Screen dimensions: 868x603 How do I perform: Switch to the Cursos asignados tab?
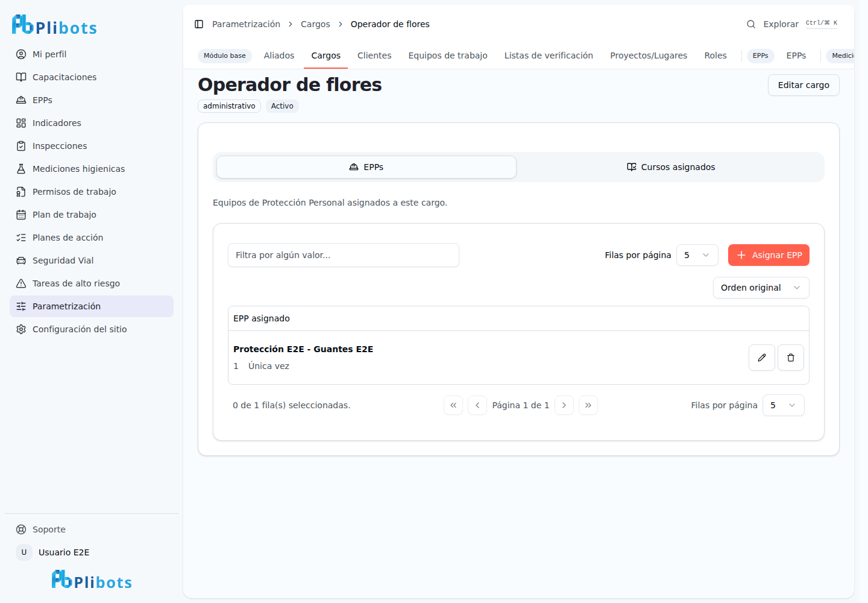(671, 167)
